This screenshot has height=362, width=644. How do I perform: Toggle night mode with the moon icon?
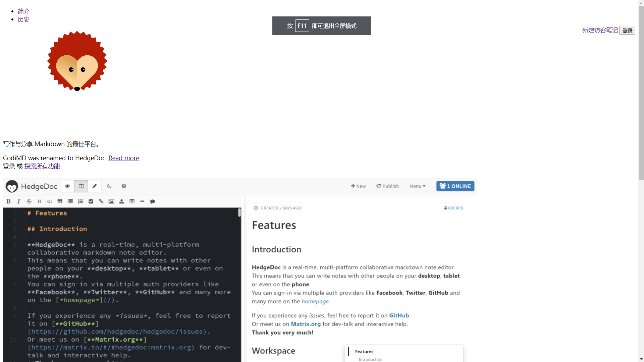pyautogui.click(x=109, y=186)
